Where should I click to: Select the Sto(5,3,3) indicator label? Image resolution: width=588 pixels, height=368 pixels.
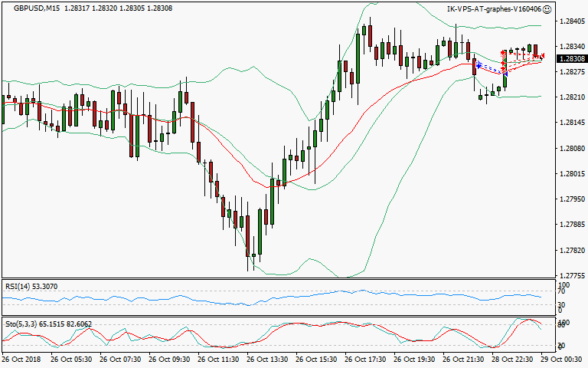pyautogui.click(x=21, y=324)
